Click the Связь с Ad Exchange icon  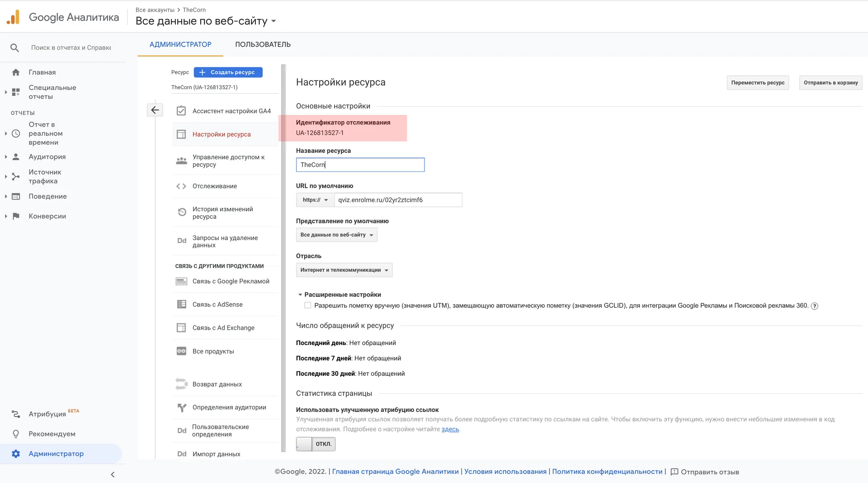pyautogui.click(x=181, y=328)
